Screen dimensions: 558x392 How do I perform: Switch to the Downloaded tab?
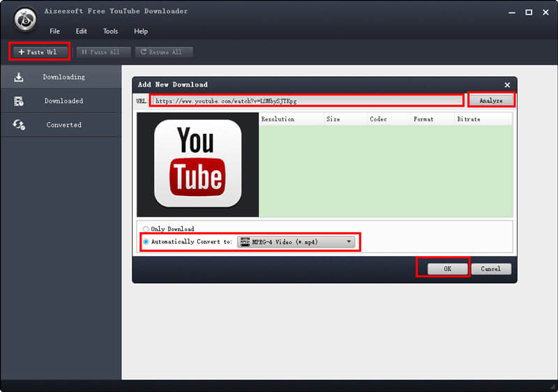pos(61,100)
